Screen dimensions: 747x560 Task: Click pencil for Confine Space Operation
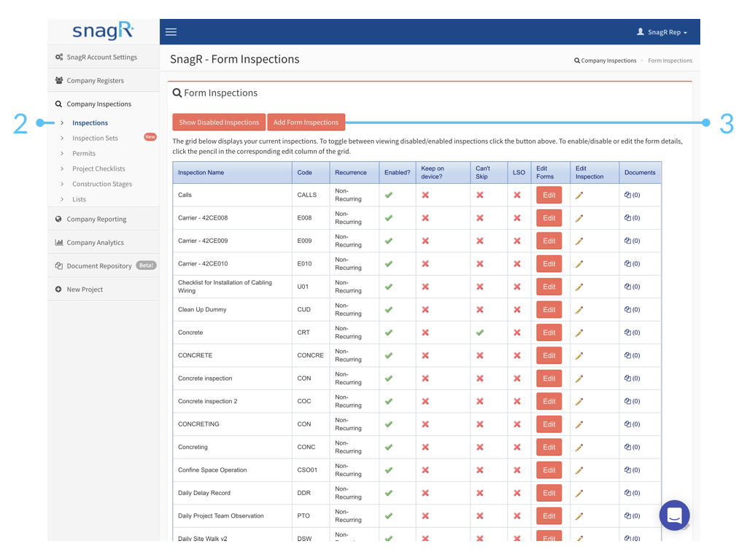(x=579, y=470)
